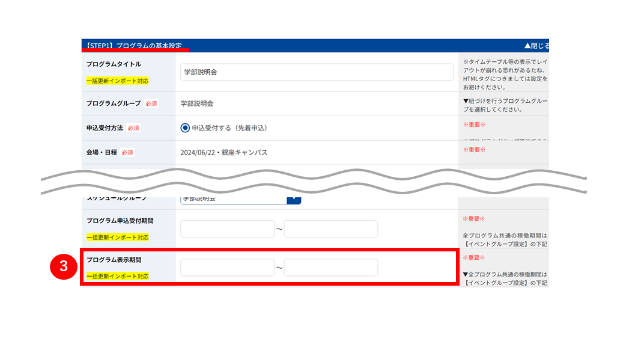Click the 一括更新インポート対応 tag under プログラムタイトル
Image resolution: width=644 pixels, height=344 pixels.
point(118,81)
